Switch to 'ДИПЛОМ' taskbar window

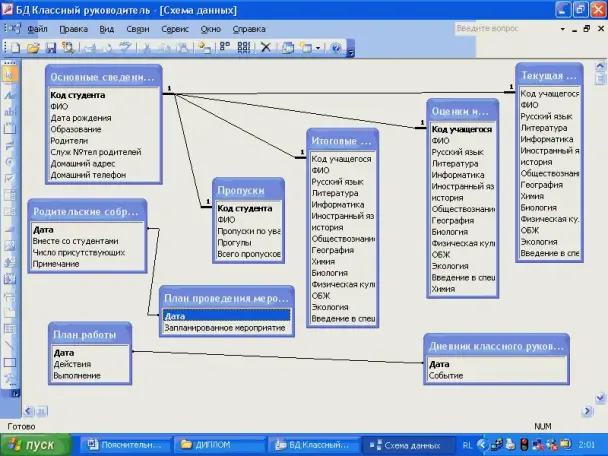216,445
